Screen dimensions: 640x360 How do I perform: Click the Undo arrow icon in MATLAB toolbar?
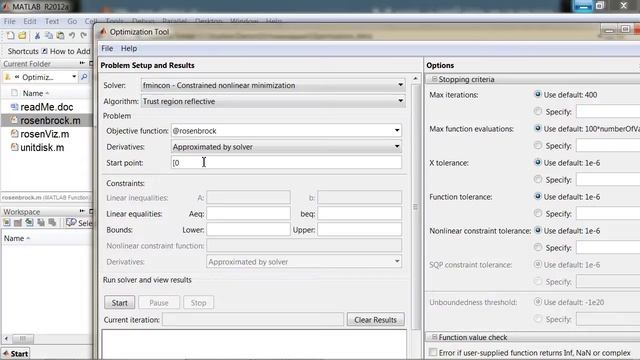pos(72,36)
